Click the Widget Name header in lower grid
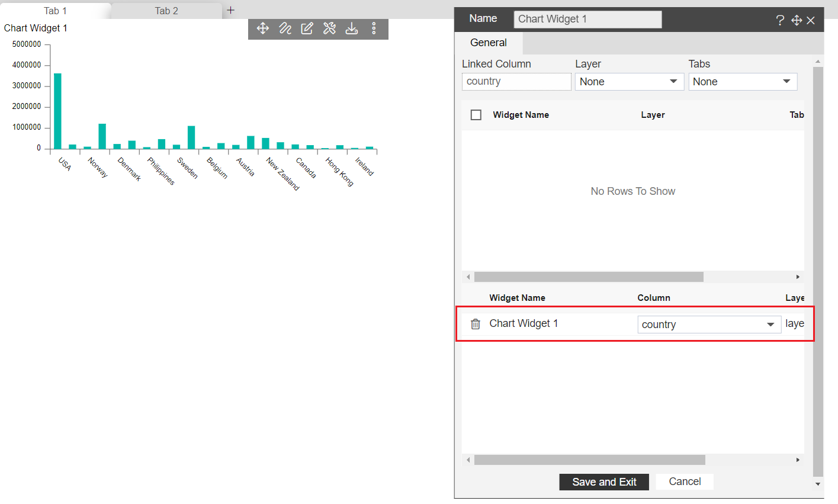 point(517,298)
